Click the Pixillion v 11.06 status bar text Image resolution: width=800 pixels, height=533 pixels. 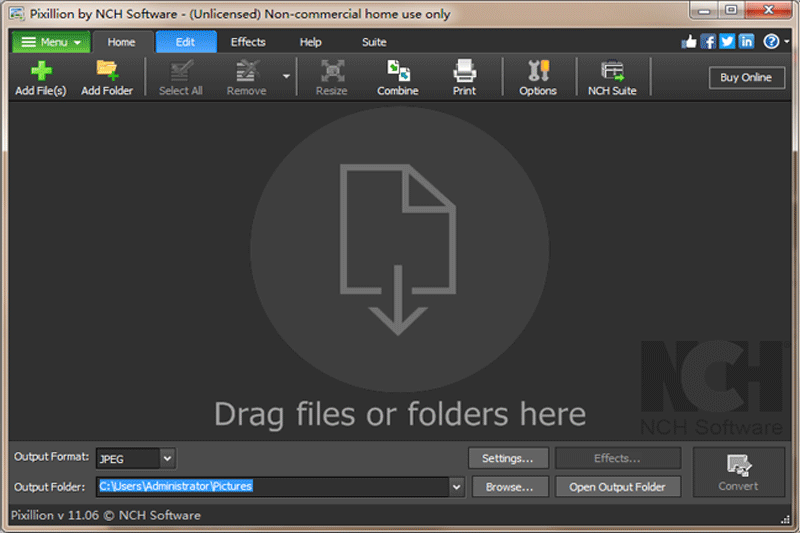tap(106, 515)
